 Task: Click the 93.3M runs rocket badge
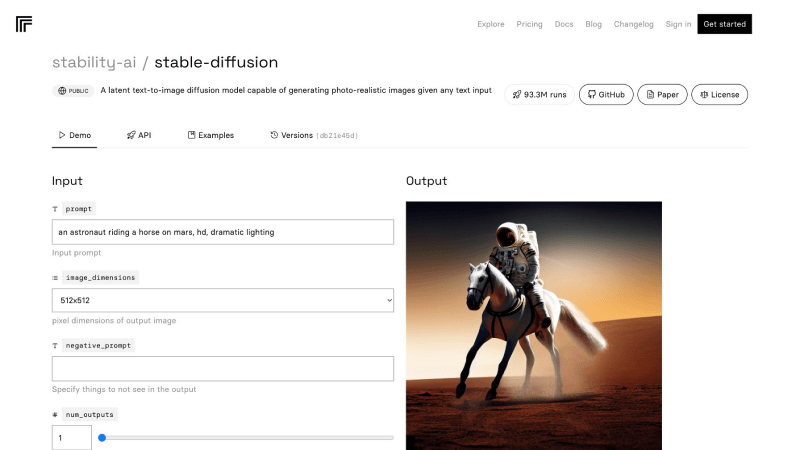click(x=539, y=95)
